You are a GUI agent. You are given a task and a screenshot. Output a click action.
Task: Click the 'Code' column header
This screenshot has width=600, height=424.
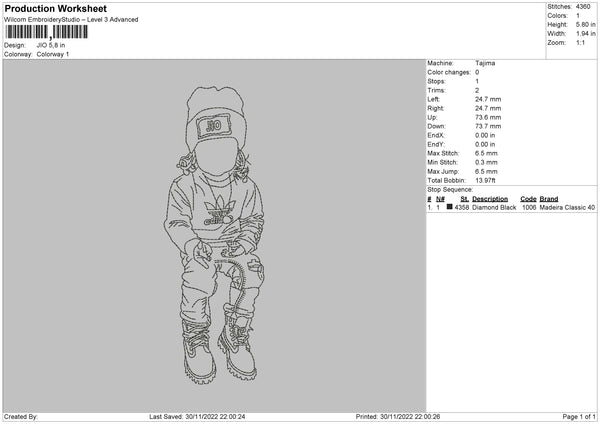point(528,199)
